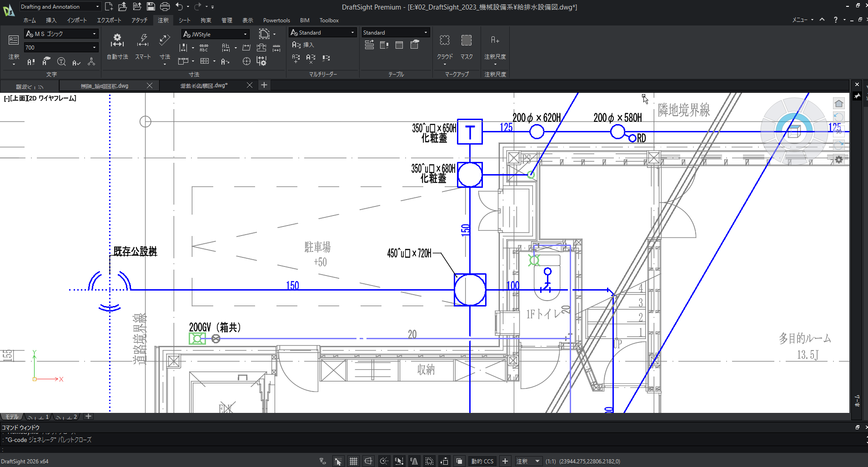868x467 pixels.
Task: Toggle grid display in status bar
Action: (353, 461)
